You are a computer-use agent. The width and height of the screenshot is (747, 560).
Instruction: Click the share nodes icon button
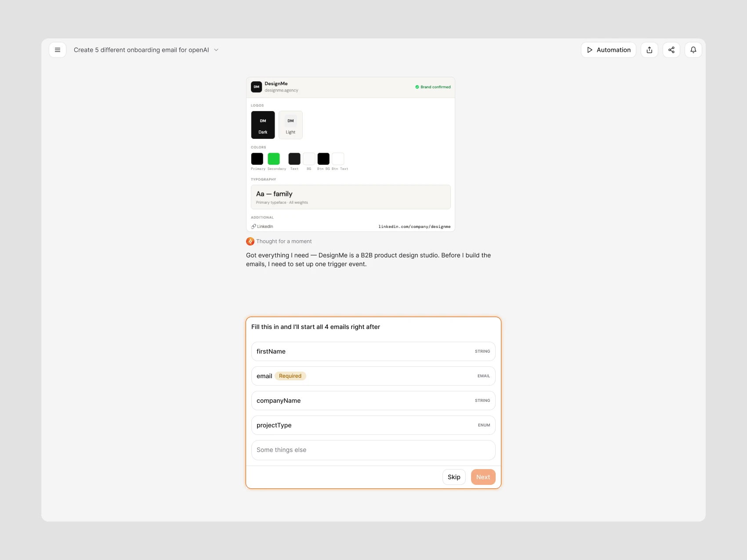tap(671, 50)
